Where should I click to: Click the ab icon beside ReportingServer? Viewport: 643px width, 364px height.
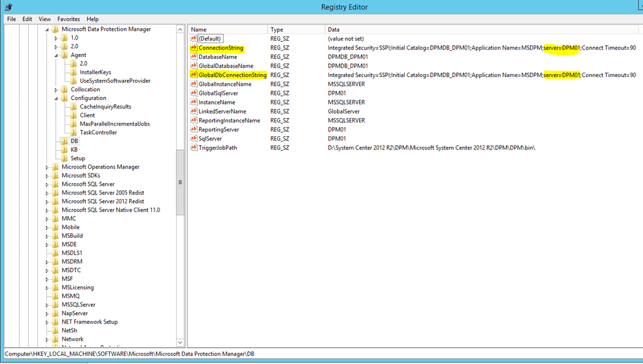point(193,129)
